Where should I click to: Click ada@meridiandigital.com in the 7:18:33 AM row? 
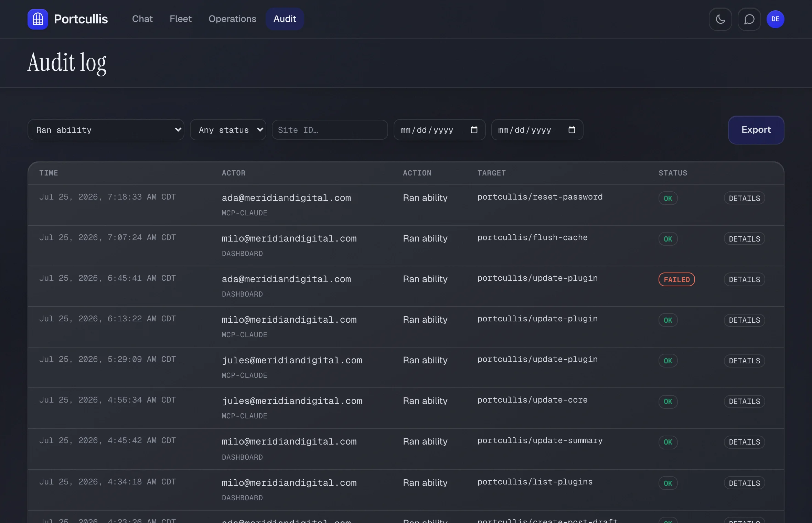tap(286, 198)
